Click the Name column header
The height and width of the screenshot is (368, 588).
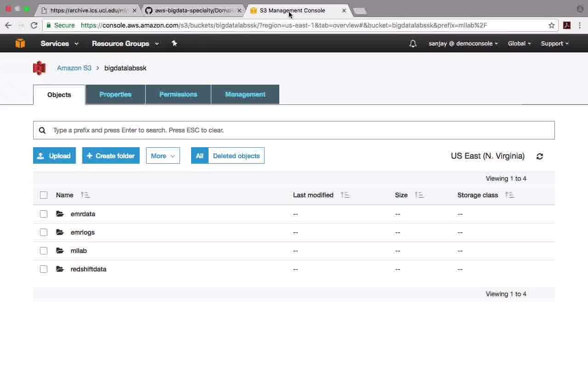coord(65,195)
